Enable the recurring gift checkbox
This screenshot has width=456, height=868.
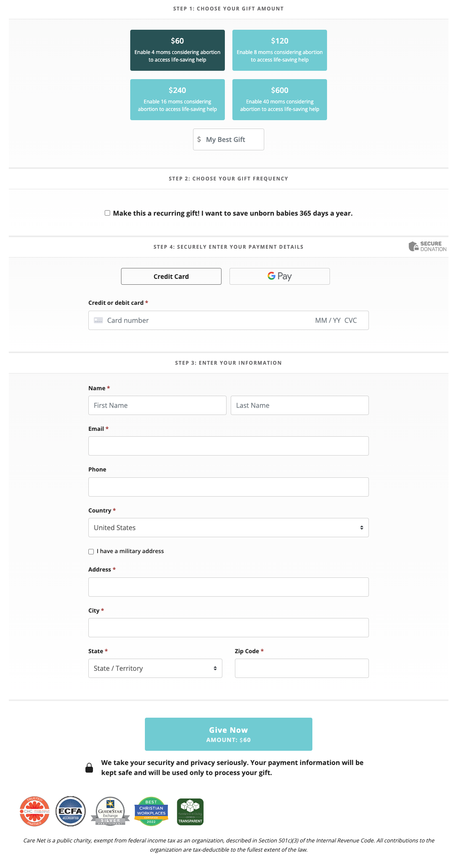pyautogui.click(x=108, y=213)
